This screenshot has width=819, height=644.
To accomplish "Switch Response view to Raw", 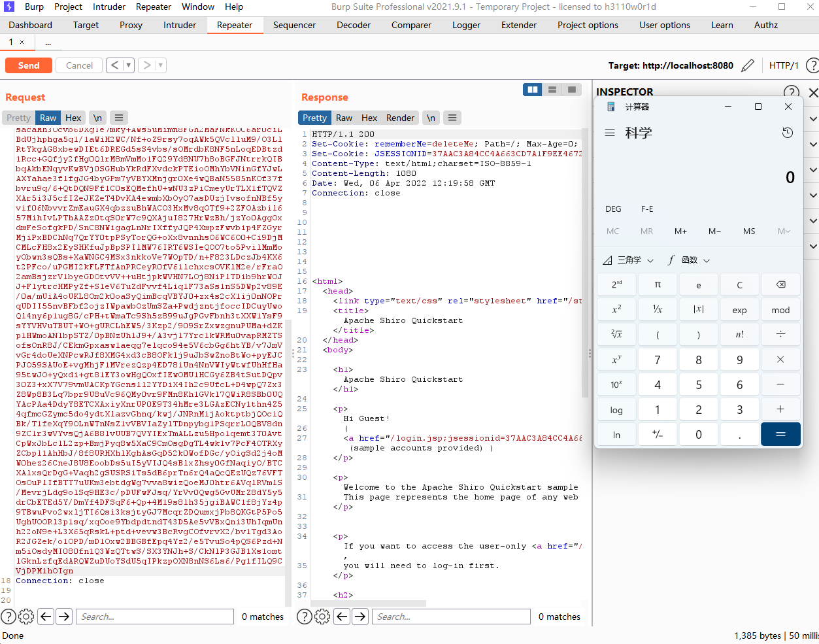I will 344,118.
